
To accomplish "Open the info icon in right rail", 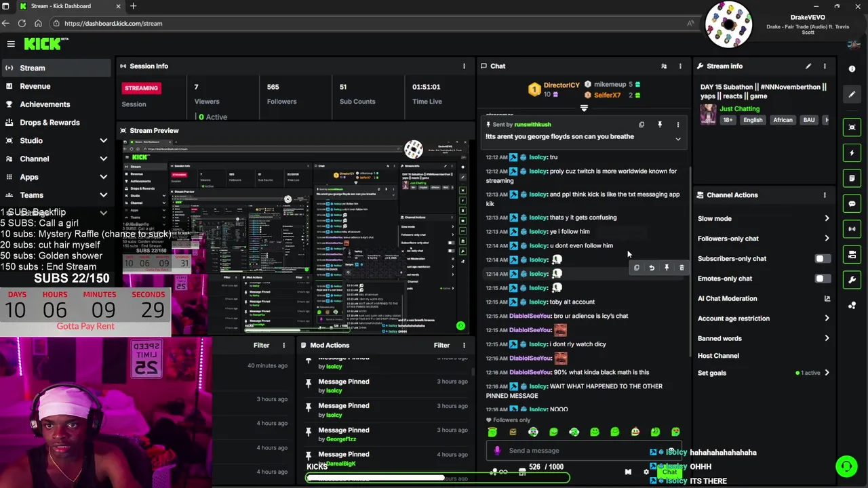I will pyautogui.click(x=852, y=69).
